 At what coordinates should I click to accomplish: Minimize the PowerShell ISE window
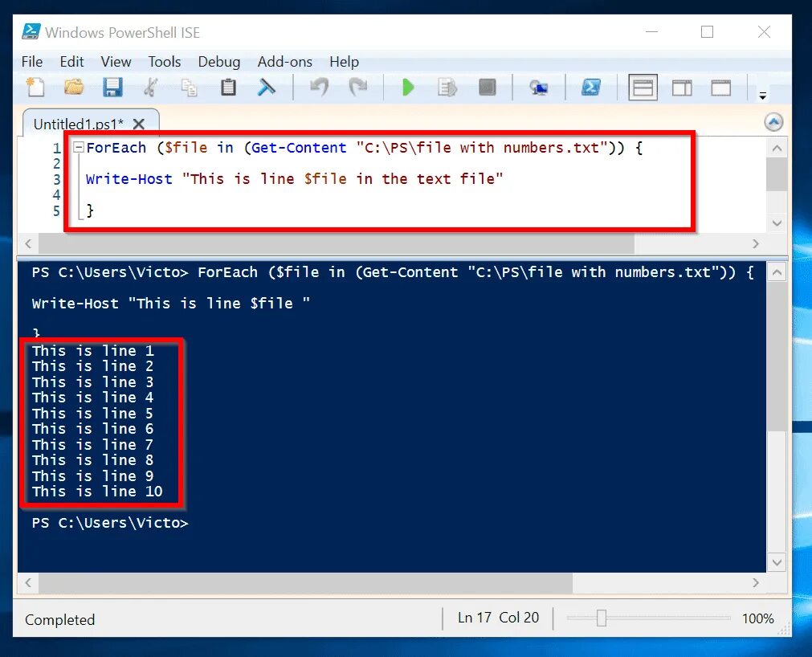point(651,32)
